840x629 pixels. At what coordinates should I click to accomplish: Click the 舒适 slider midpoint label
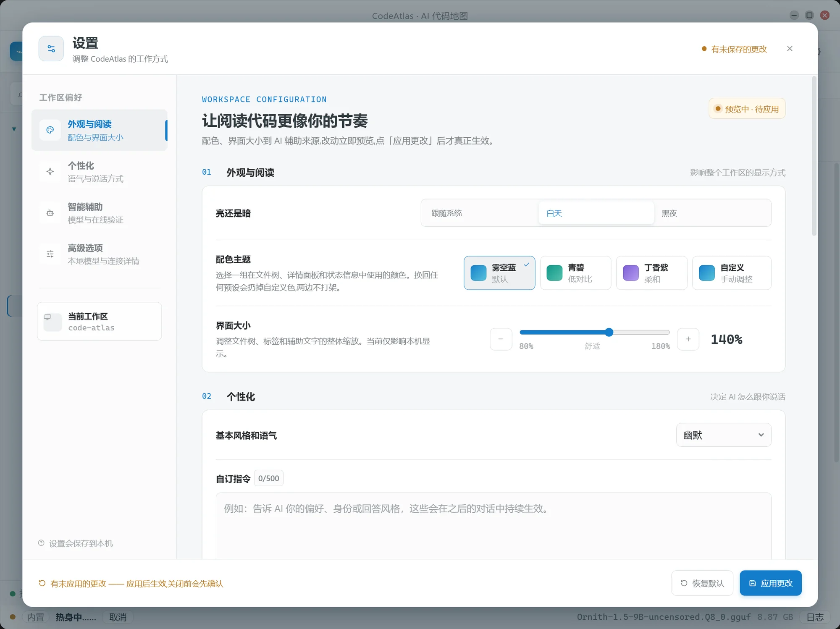592,346
